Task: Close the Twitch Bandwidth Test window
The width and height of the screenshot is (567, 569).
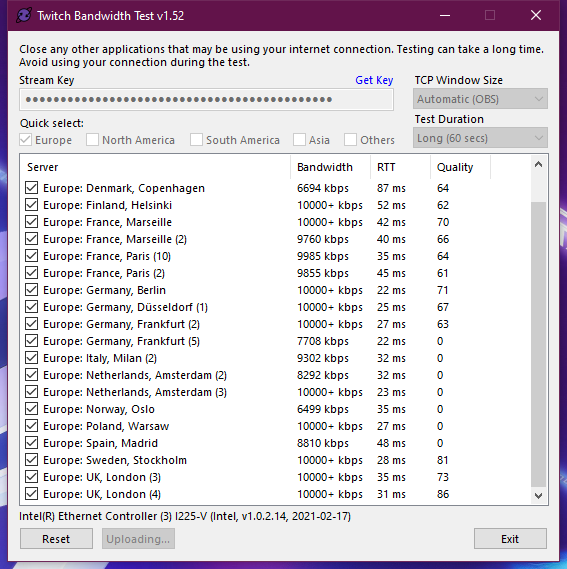Action: (536, 16)
